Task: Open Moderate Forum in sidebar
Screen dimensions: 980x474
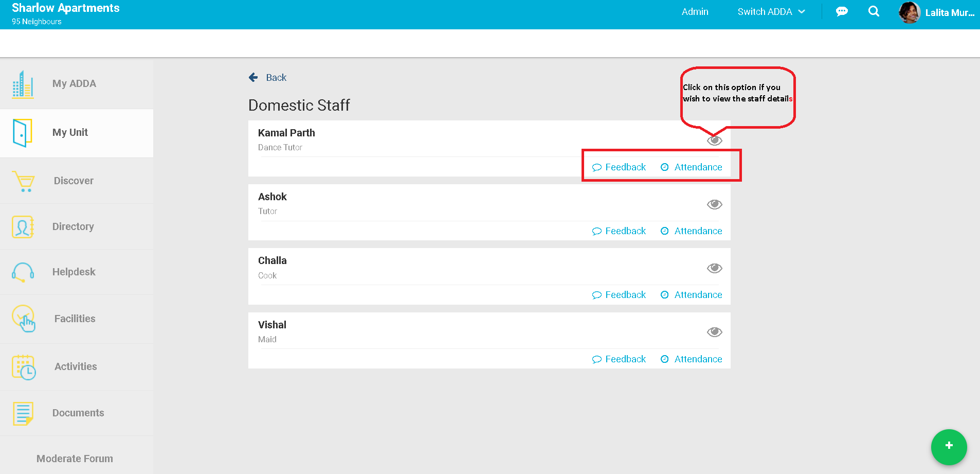Action: [x=75, y=459]
